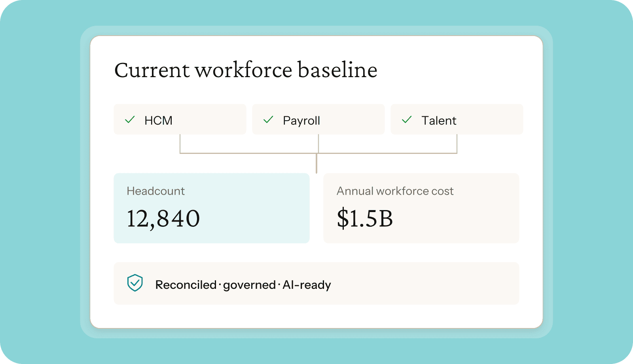Click the Annual workforce cost label
The height and width of the screenshot is (364, 633).
(x=395, y=191)
